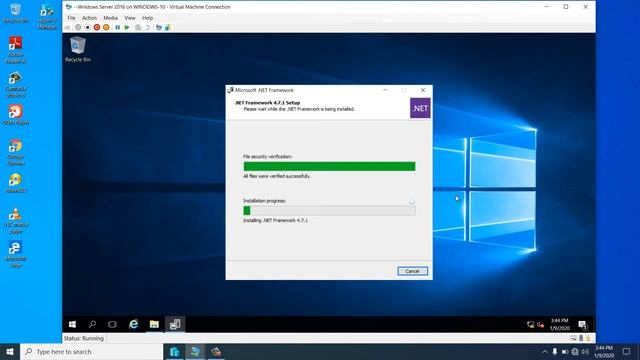This screenshot has width=640, height=360.
Task: Click the Checkpoint toolbar icon
Action: point(138,27)
